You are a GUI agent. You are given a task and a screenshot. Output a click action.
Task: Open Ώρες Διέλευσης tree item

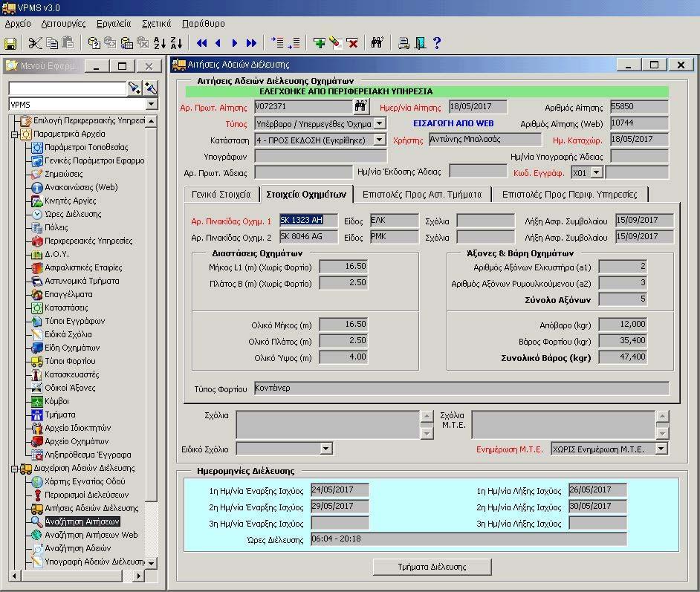(x=73, y=214)
